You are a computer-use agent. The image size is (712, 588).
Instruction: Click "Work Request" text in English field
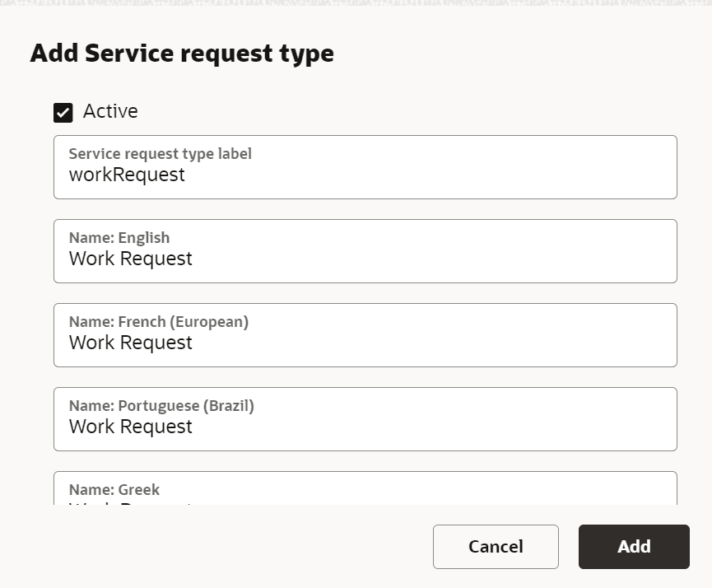click(x=130, y=259)
